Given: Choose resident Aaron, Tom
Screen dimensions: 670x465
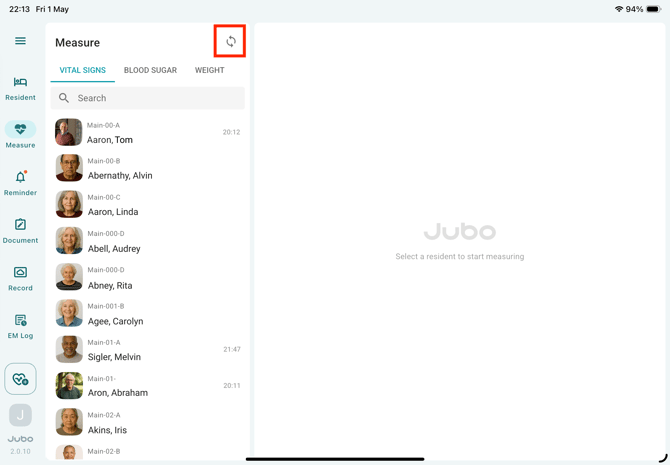Looking at the screenshot, I should click(x=148, y=132).
